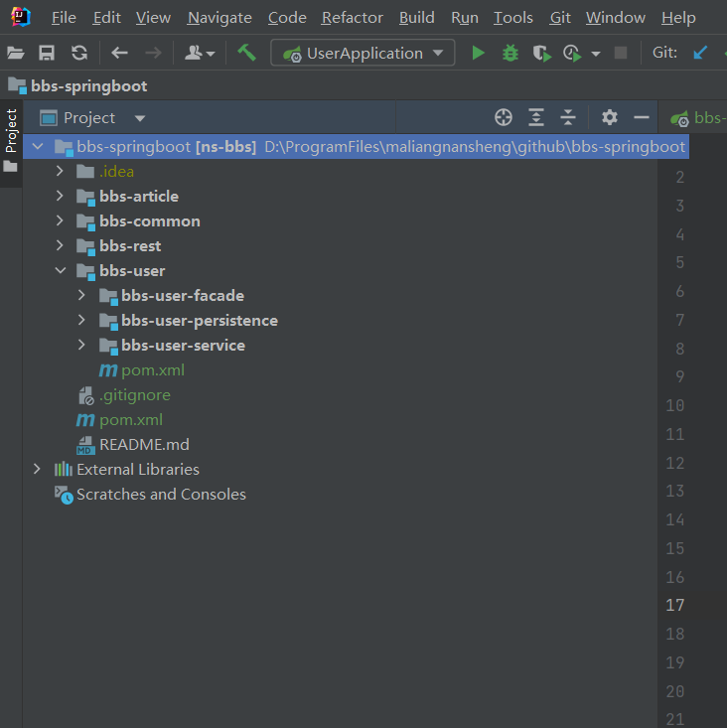The height and width of the screenshot is (728, 727).
Task: Click Collapse All in Project panel
Action: tap(568, 118)
